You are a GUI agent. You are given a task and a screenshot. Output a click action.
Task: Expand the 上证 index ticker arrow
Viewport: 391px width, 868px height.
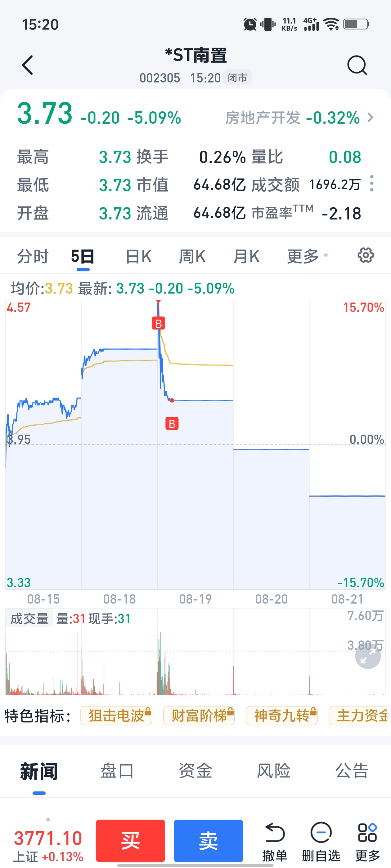[48, 819]
